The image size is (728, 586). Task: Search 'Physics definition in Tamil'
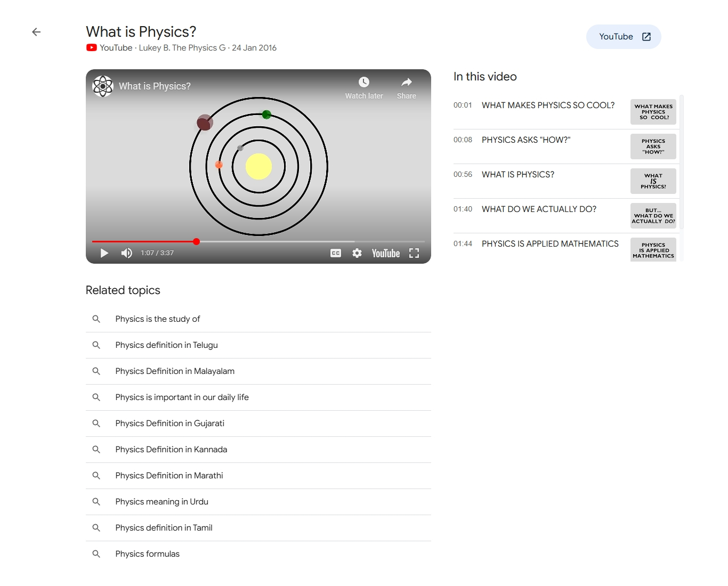(258, 528)
